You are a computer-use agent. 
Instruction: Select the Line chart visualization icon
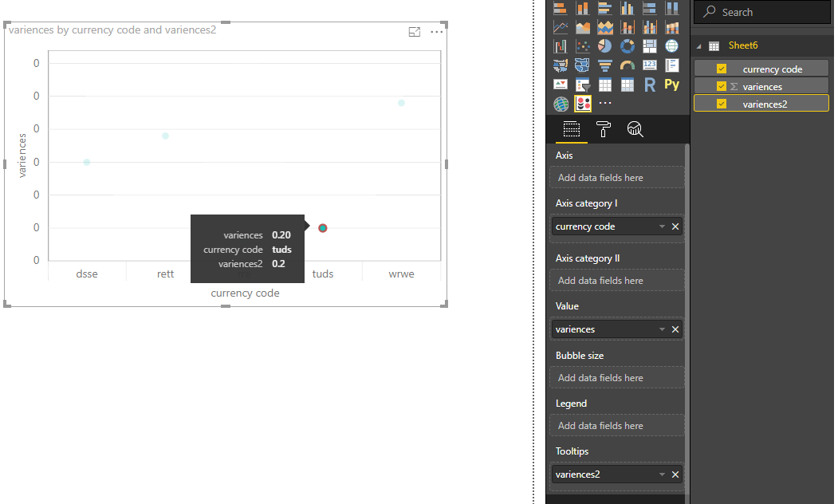[x=560, y=27]
